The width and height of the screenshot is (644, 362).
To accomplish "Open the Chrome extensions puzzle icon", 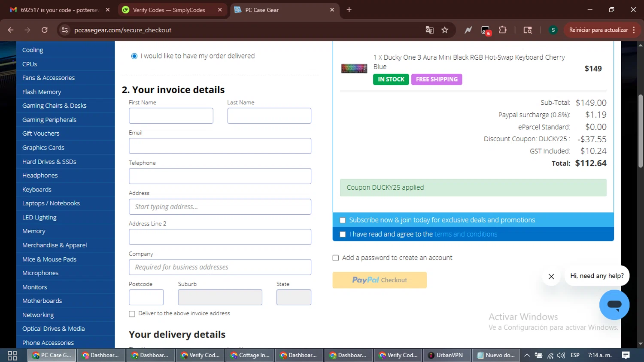I will (503, 30).
